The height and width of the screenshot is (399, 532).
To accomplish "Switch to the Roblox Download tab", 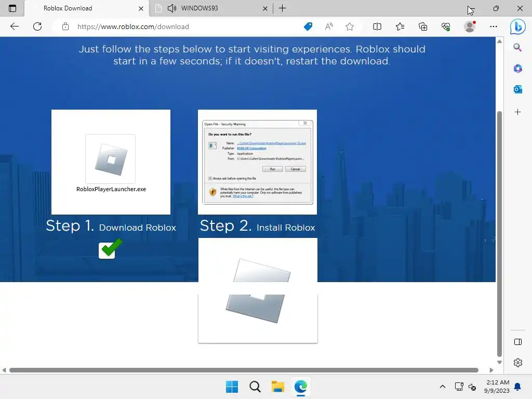I will click(x=87, y=8).
